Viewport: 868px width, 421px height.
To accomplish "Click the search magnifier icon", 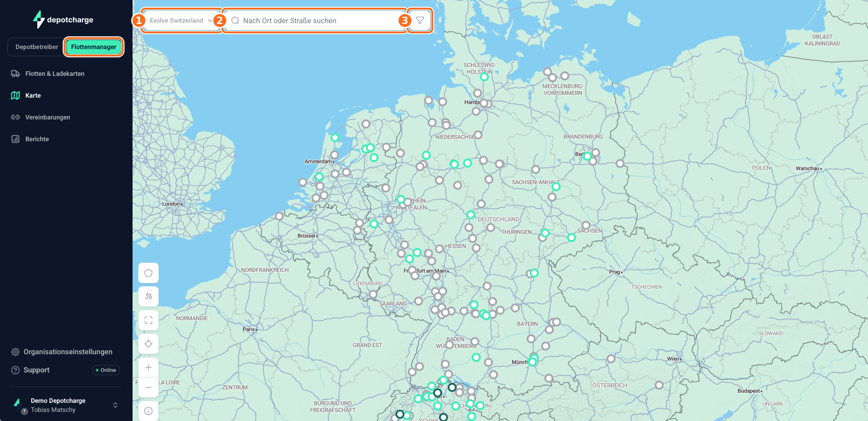I will (235, 20).
